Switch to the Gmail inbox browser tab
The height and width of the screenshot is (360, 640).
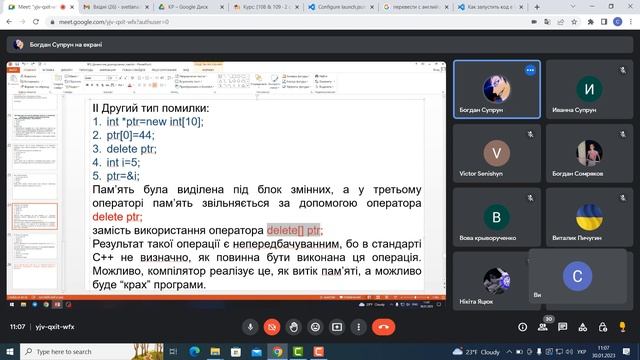tap(116, 7)
